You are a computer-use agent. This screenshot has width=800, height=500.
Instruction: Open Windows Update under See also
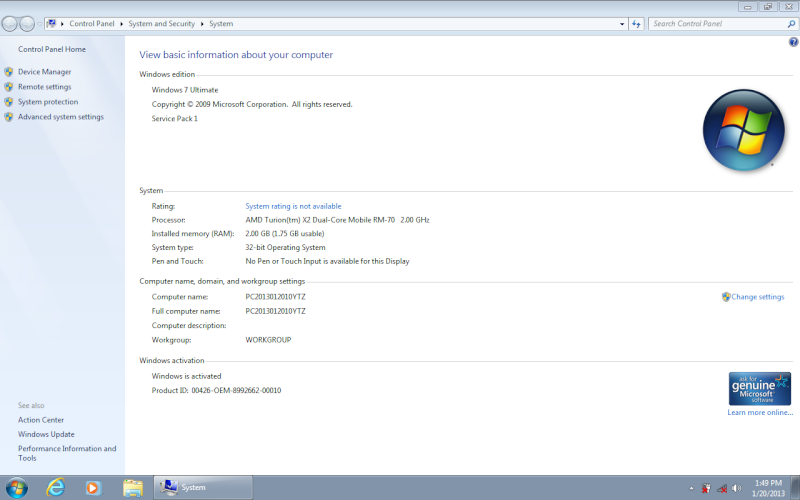tap(46, 434)
